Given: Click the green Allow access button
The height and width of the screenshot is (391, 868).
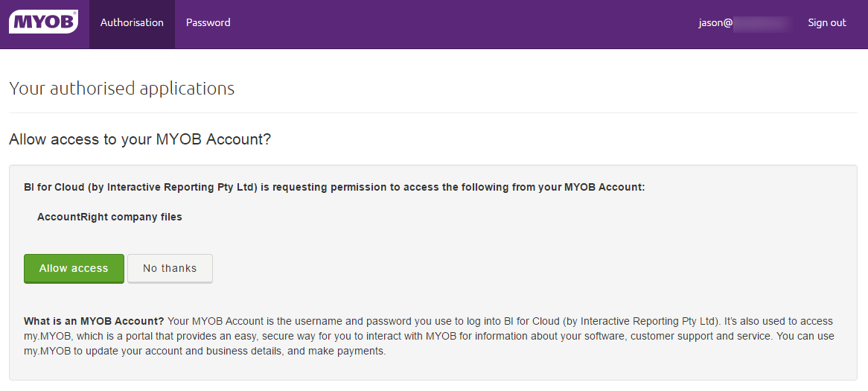Looking at the screenshot, I should [74, 269].
